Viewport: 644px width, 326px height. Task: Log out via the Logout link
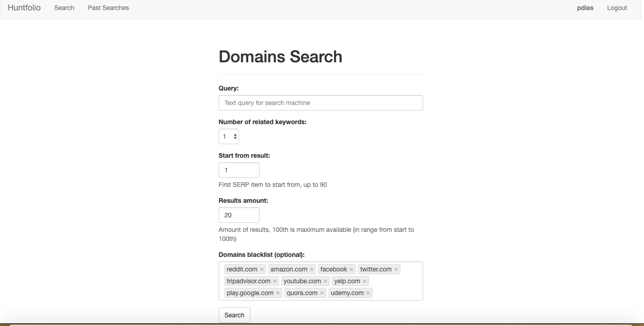[x=617, y=8]
